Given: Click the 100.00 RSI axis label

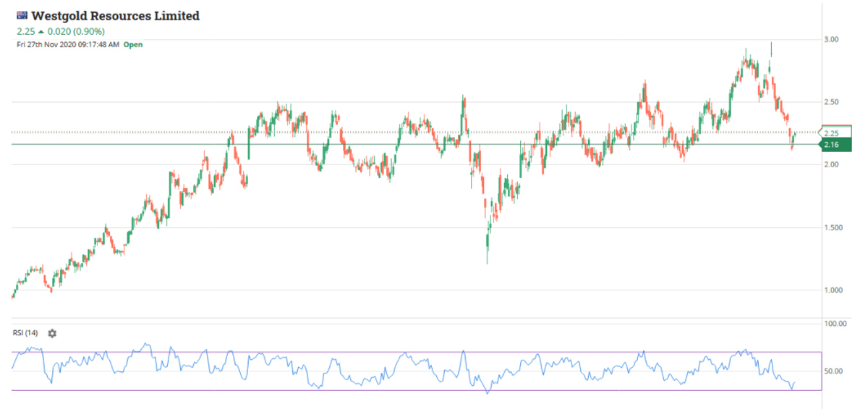Looking at the screenshot, I should 835,324.
